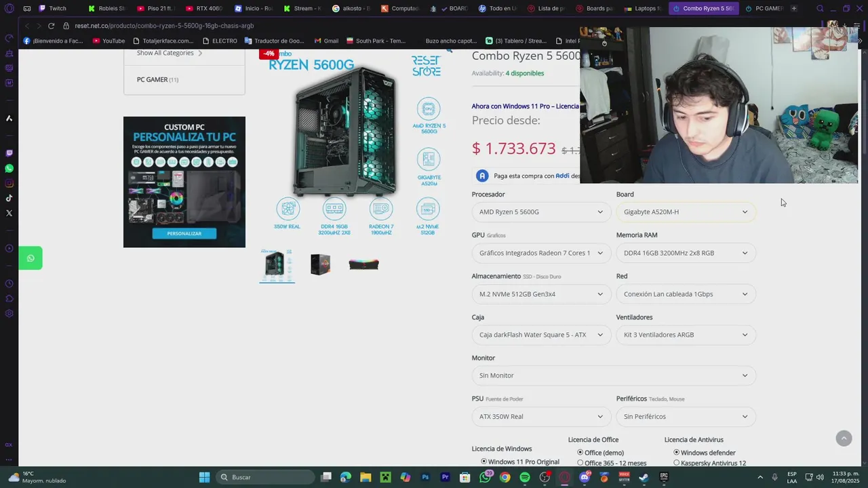868x488 pixels.
Task: Select Windows defender antivirus option
Action: click(677, 453)
